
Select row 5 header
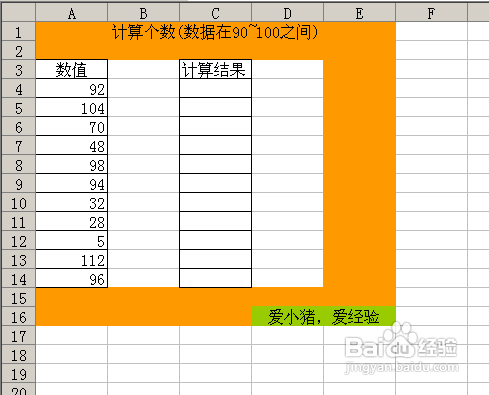point(19,108)
